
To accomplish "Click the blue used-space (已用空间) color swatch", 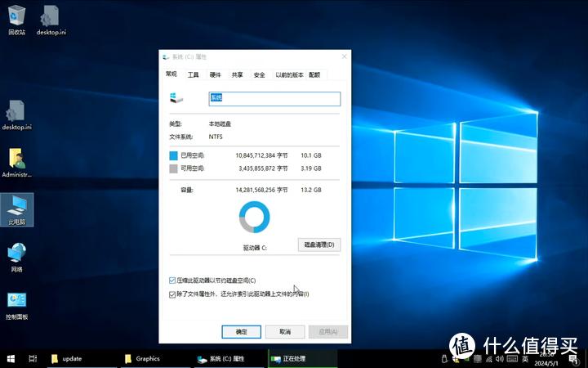I will [172, 155].
